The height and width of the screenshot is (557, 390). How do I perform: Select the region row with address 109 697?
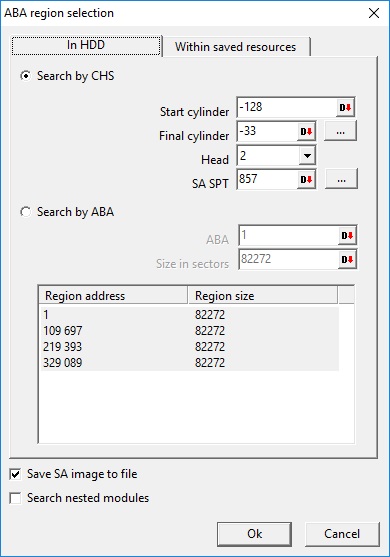pos(190,331)
